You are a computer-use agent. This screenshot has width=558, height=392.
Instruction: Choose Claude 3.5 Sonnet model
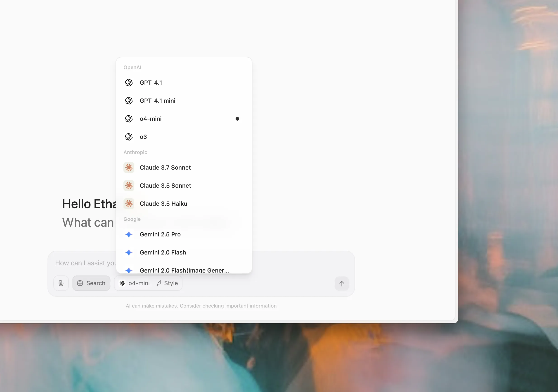pyautogui.click(x=165, y=186)
